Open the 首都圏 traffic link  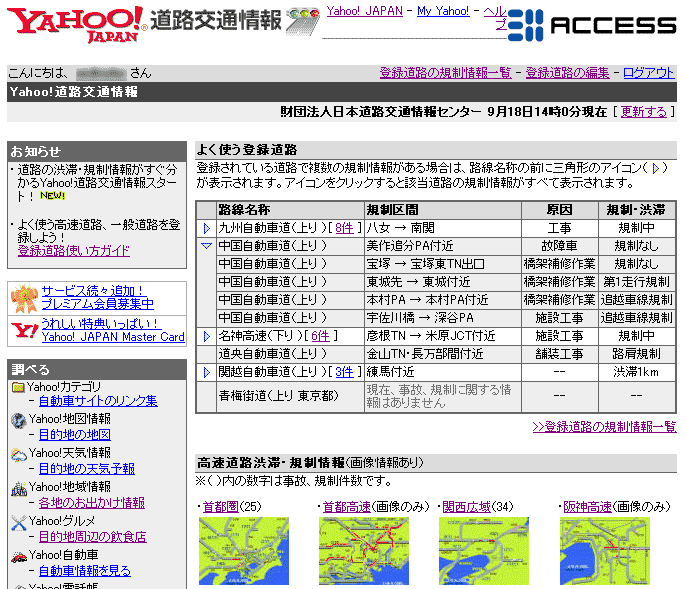pos(221,507)
